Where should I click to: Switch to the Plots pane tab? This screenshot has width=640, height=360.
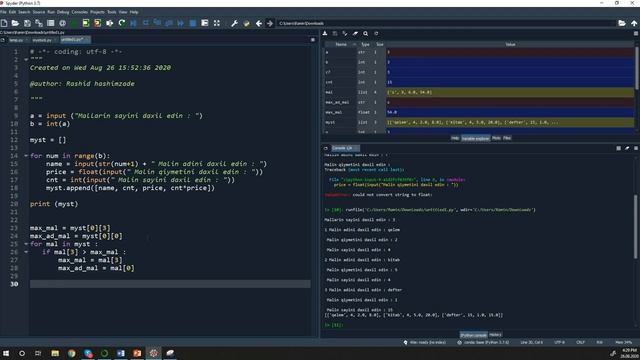click(496, 138)
